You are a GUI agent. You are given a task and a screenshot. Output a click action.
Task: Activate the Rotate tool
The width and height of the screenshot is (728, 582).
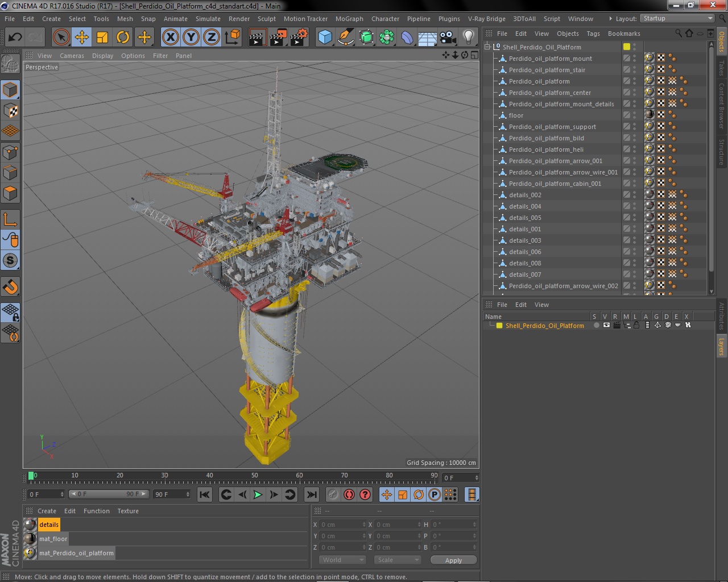tap(123, 38)
